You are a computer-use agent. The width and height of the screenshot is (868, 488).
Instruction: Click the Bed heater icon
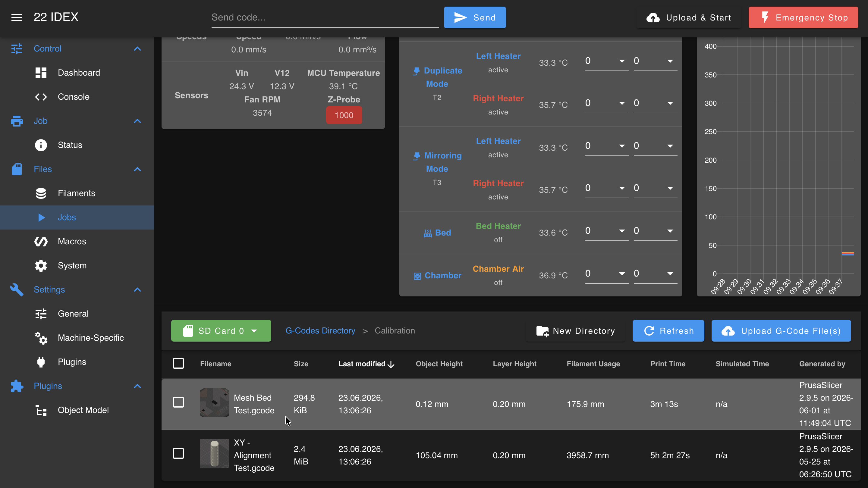pos(428,233)
